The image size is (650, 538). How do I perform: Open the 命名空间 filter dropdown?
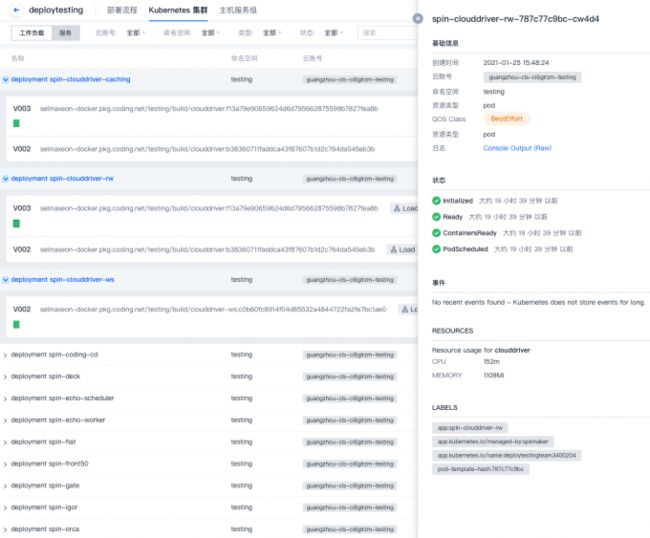[x=211, y=33]
